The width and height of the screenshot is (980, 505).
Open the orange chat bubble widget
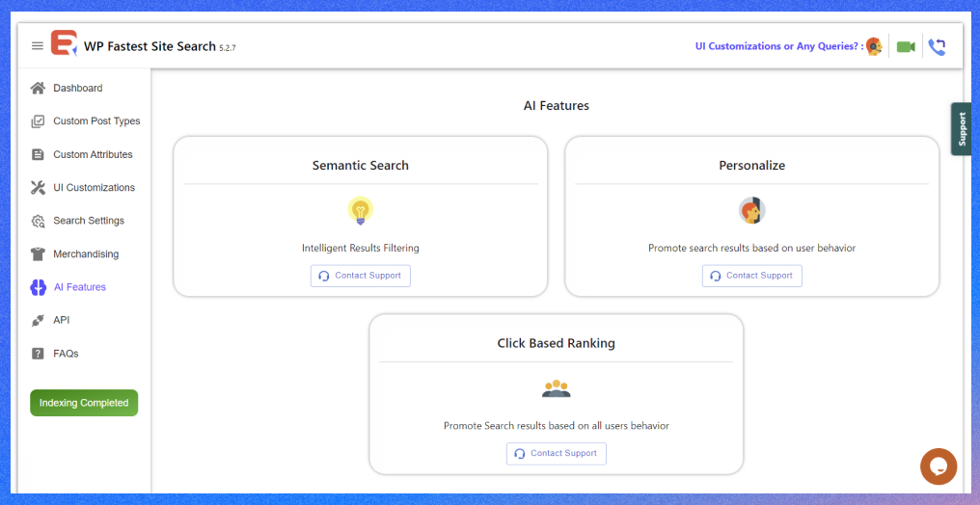(939, 466)
